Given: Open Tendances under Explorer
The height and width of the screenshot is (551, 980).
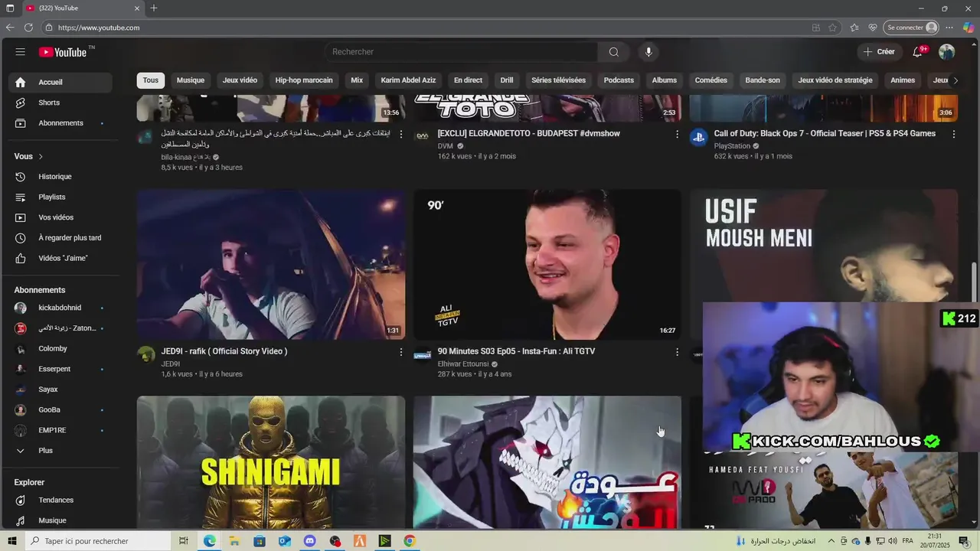Looking at the screenshot, I should pyautogui.click(x=60, y=500).
